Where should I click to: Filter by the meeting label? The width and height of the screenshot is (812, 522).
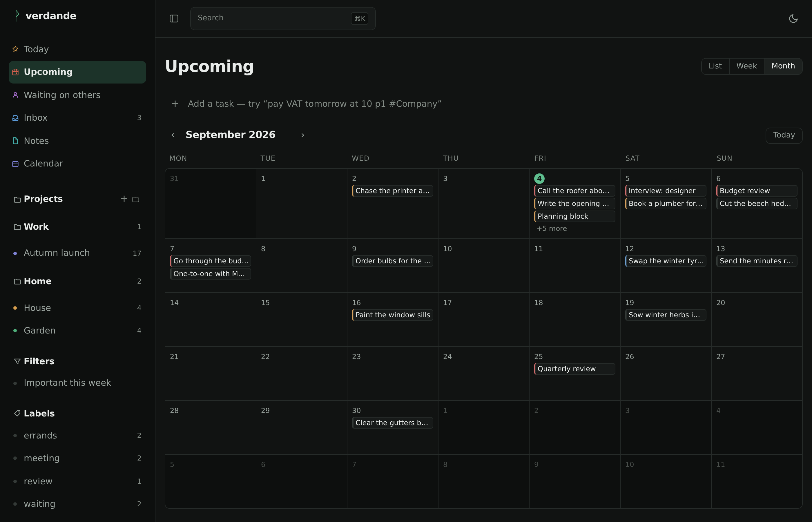77,458
